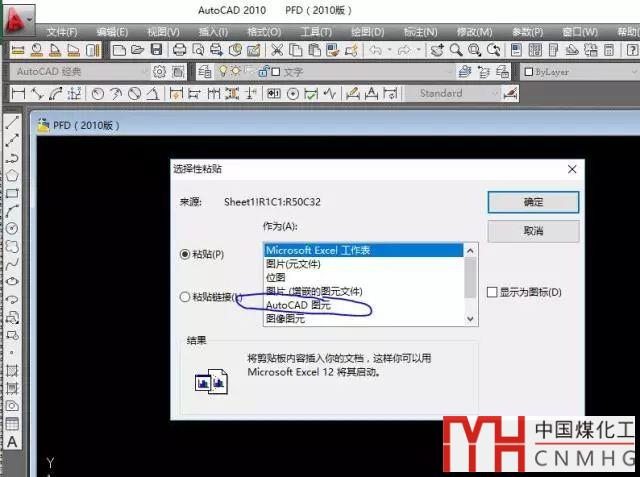Expand the Undo history dropdown arrow
This screenshot has width=640, height=477.
tap(389, 50)
